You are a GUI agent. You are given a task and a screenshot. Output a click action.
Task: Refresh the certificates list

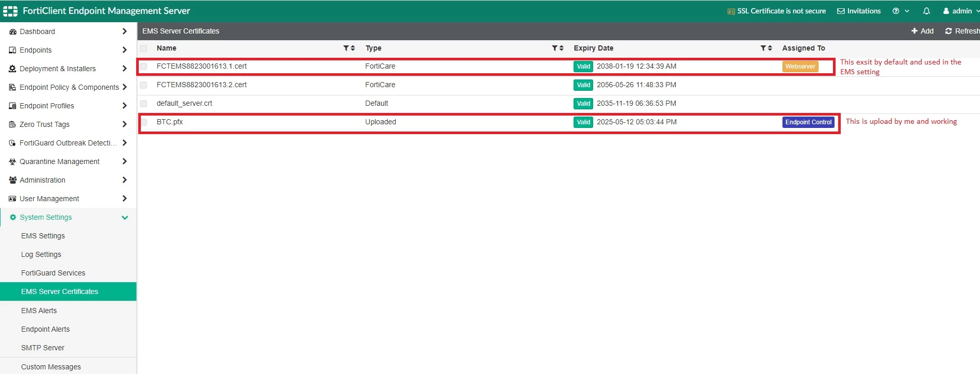[962, 31]
